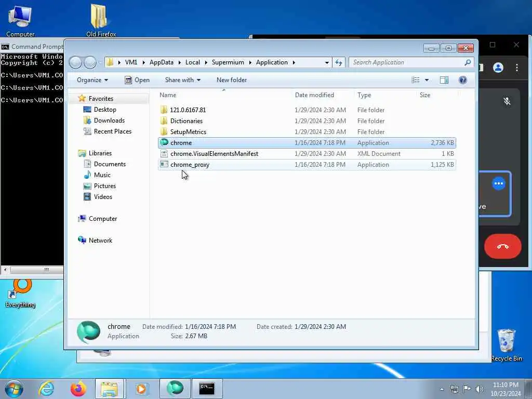Image resolution: width=532 pixels, height=399 pixels.
Task: Click the Old Firefox desktop folder
Action: [101, 20]
